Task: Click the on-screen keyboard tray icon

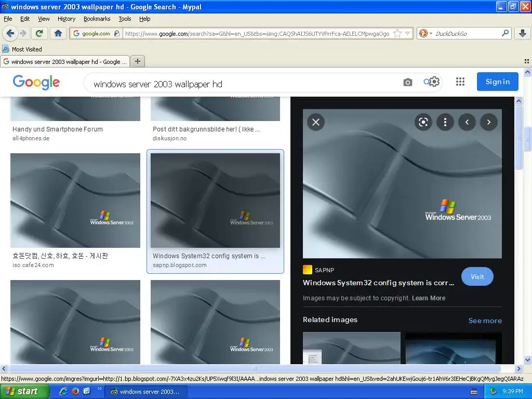Action: pos(474,392)
